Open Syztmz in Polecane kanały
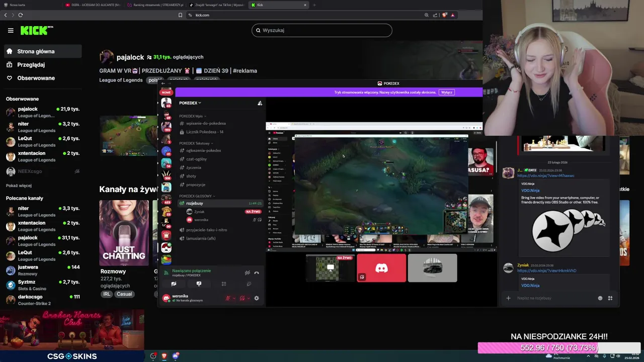644x362 pixels. 42,285
